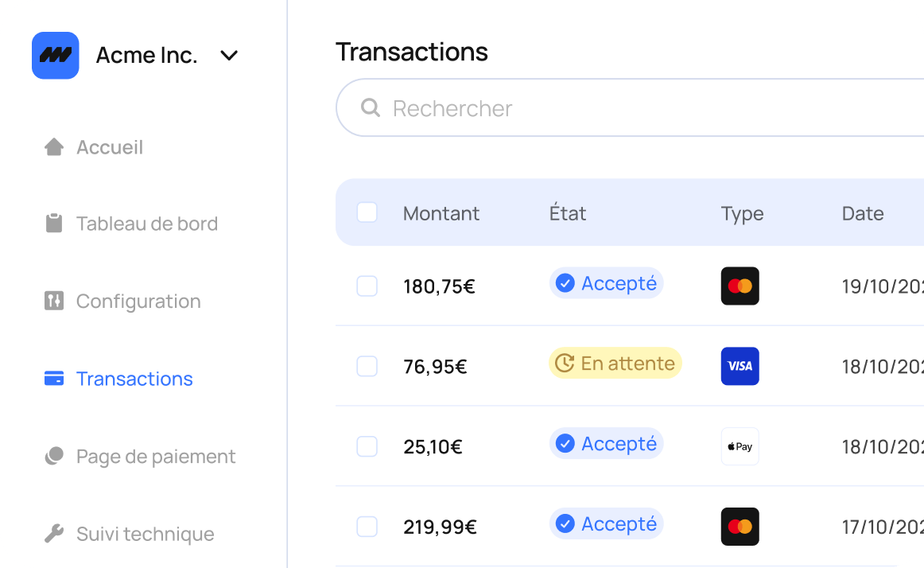
Task: Toggle the select-all checkbox in table header
Action: [367, 212]
